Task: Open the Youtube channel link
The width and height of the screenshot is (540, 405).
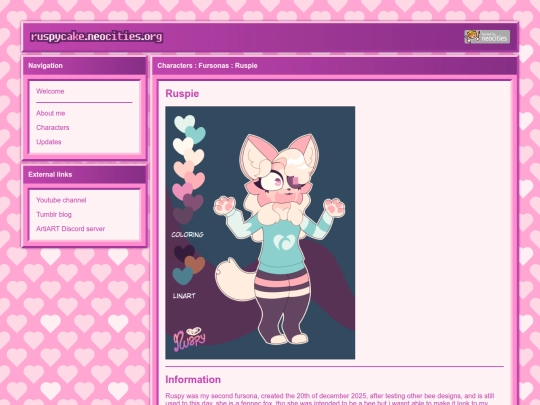Action: 61,200
